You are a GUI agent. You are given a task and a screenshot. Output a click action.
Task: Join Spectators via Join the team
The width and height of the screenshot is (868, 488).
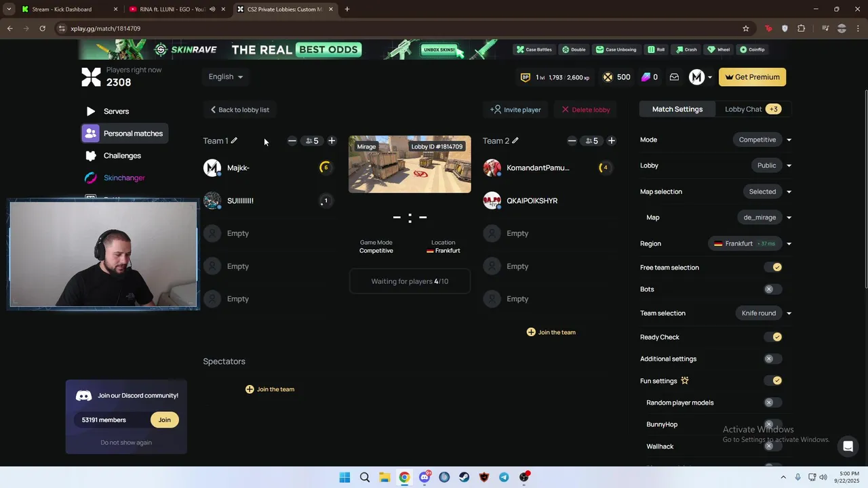click(x=270, y=389)
